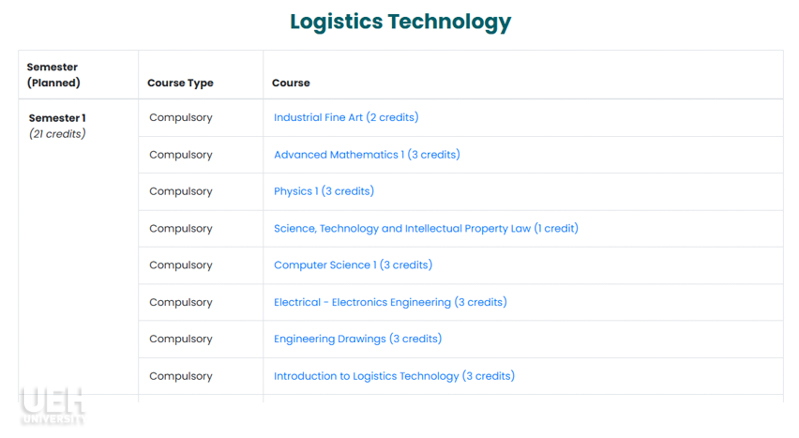Click the Semester (Planned) column header
The height and width of the screenshot is (438, 799).
click(x=54, y=75)
